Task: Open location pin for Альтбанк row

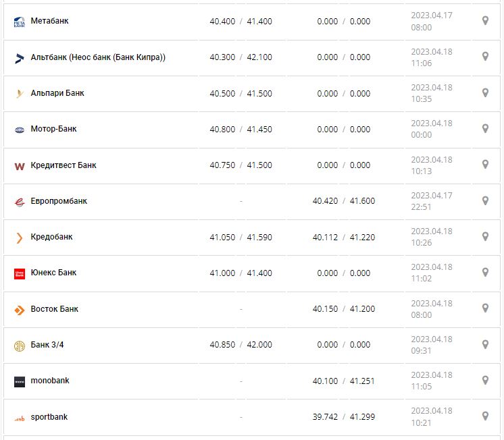Action: pyautogui.click(x=485, y=57)
